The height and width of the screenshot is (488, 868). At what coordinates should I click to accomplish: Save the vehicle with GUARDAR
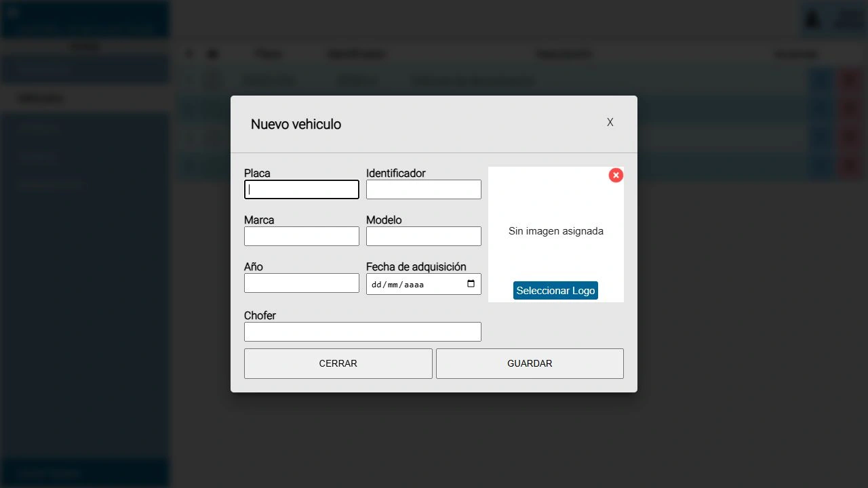tap(530, 363)
